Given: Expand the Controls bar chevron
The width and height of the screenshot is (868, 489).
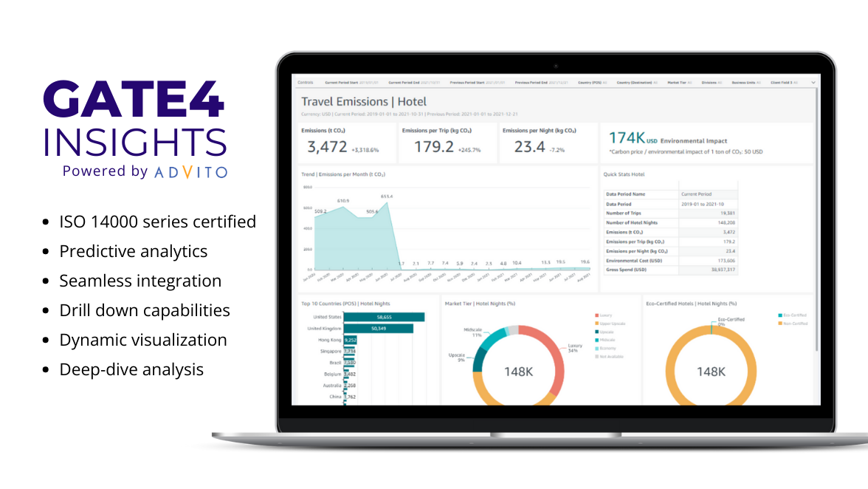Looking at the screenshot, I should pos(813,83).
